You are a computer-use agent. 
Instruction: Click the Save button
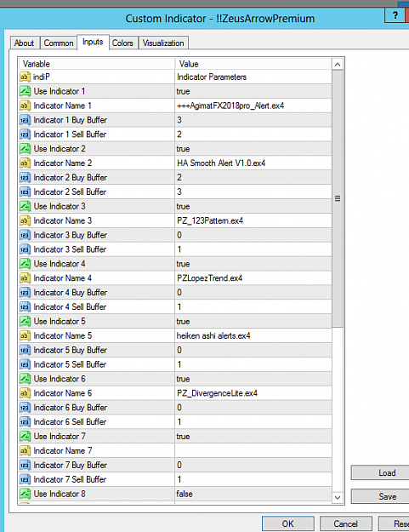pos(380,497)
